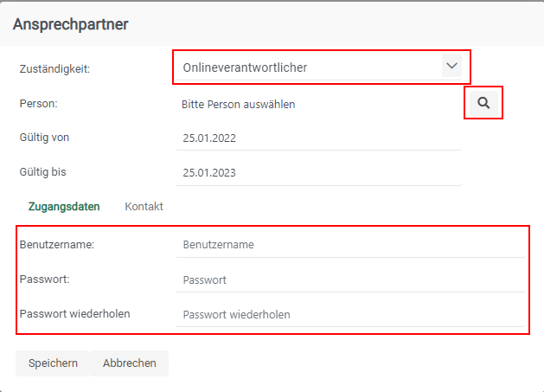Focus the Passwort wiederholen input field
Viewport: 544px width, 392px height.
click(x=349, y=314)
